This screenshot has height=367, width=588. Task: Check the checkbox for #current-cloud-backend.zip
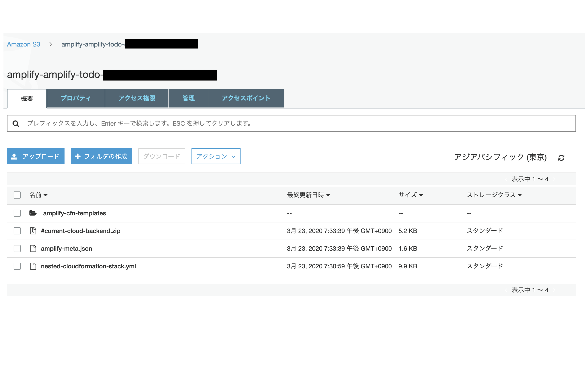tap(17, 231)
